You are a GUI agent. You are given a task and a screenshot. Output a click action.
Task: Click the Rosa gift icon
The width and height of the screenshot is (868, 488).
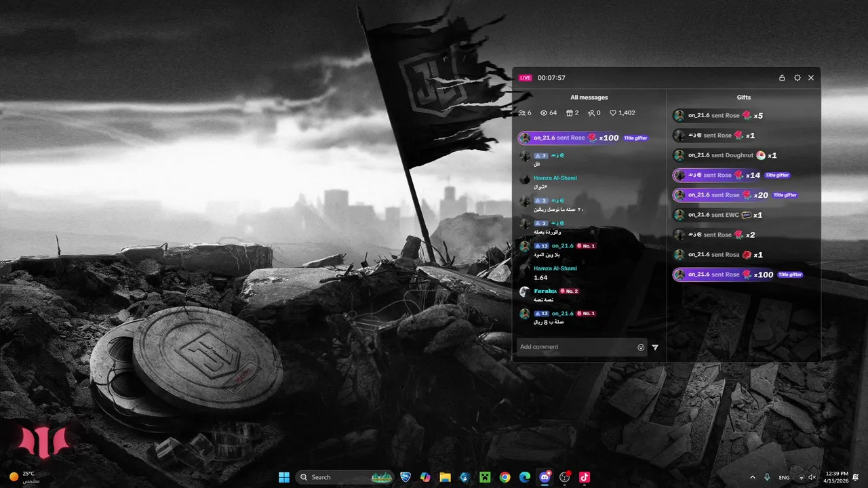747,255
